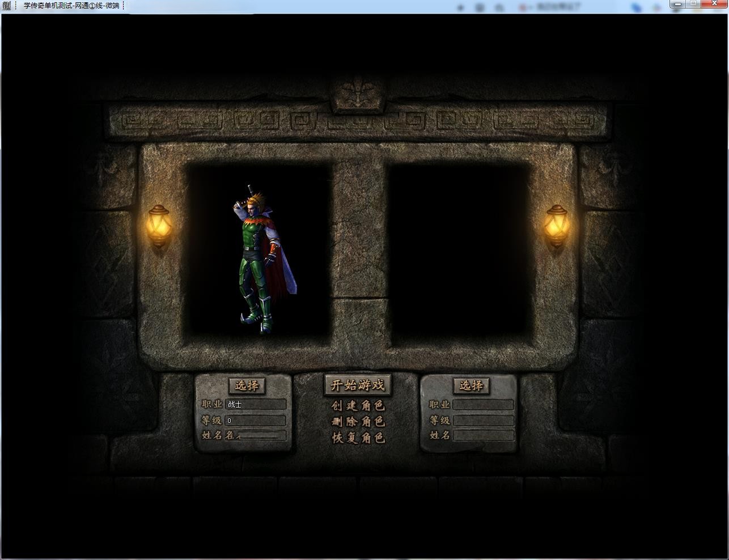Click the right 选择 button for the empty slot

[x=472, y=385]
